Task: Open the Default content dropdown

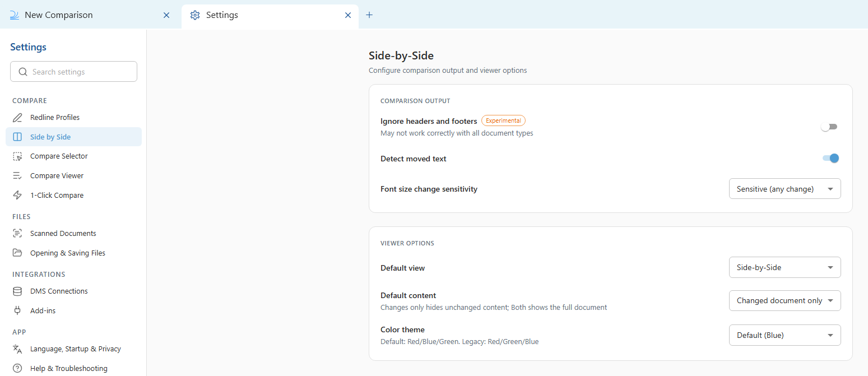Action: point(785,300)
